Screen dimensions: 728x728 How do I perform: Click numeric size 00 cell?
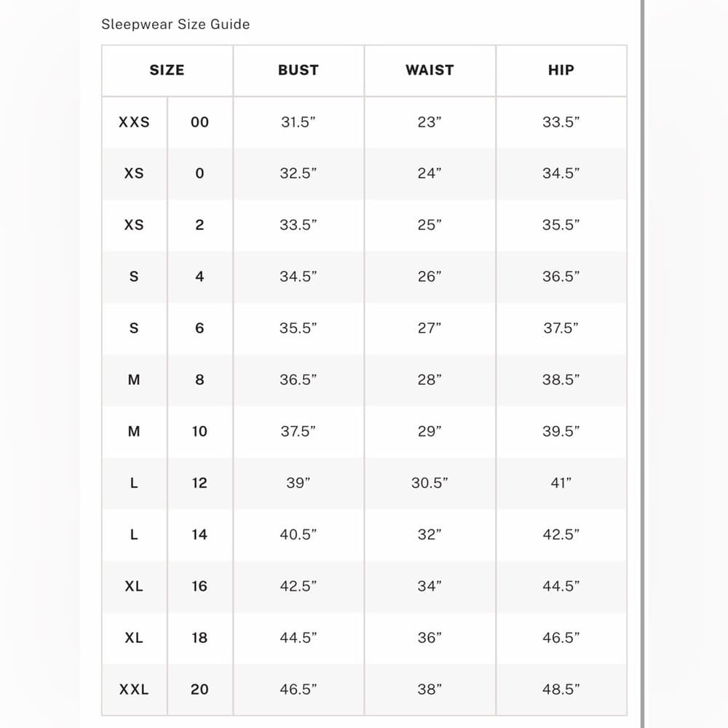click(199, 122)
